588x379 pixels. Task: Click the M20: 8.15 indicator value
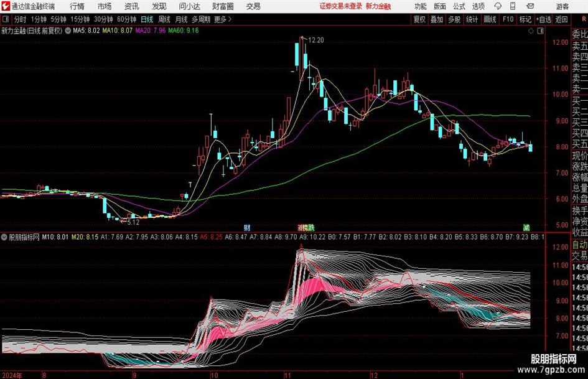(x=85, y=237)
